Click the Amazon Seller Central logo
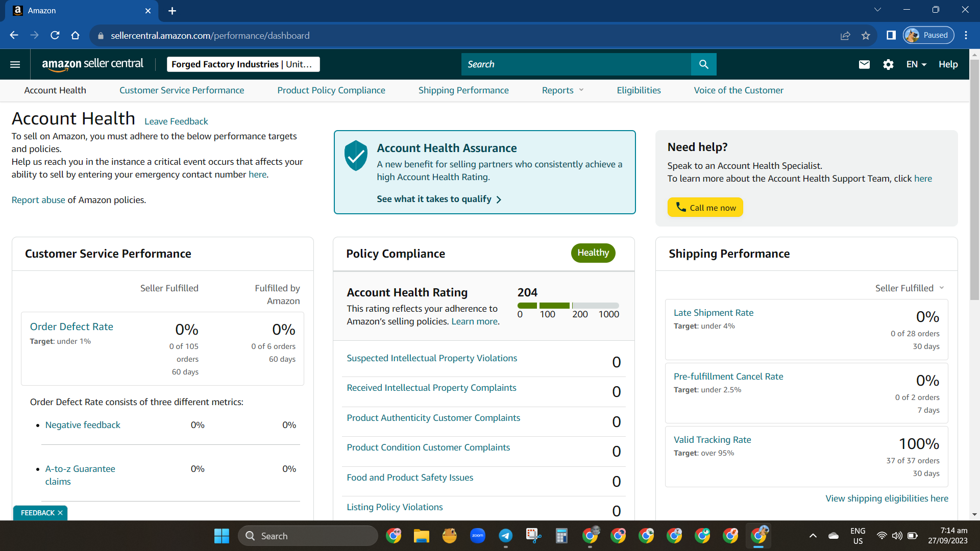This screenshot has width=980, height=551. (93, 64)
